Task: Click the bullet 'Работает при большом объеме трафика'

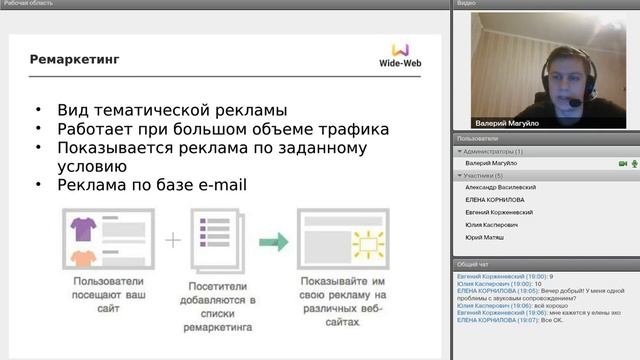Action: tap(223, 129)
